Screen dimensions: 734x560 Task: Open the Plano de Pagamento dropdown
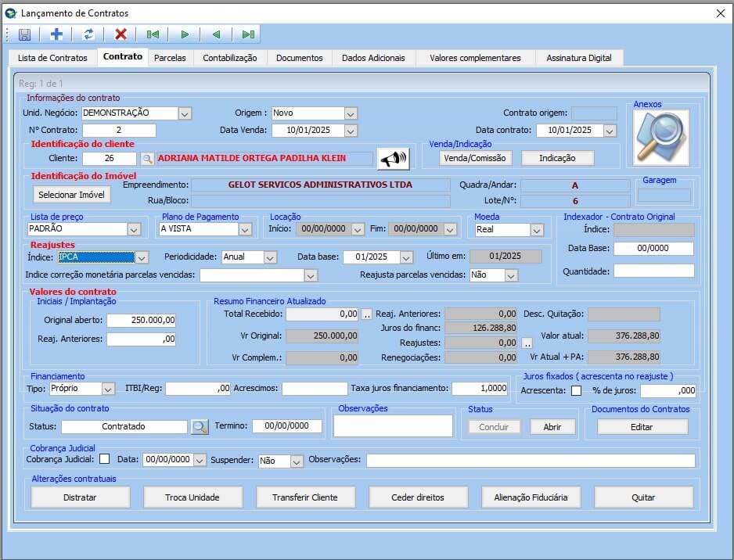coord(245,230)
